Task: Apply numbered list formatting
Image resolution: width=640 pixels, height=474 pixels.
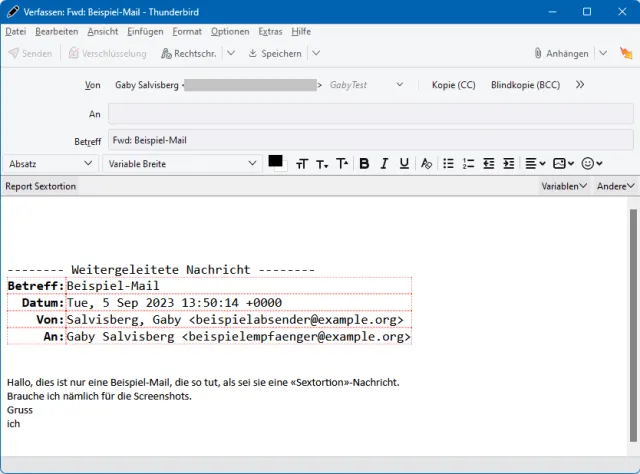Action: (468, 163)
